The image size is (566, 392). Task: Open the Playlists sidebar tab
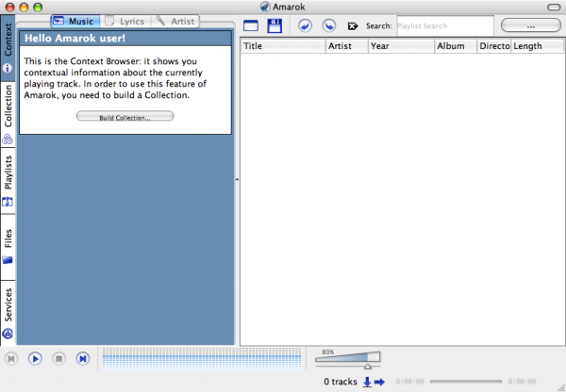coord(8,181)
